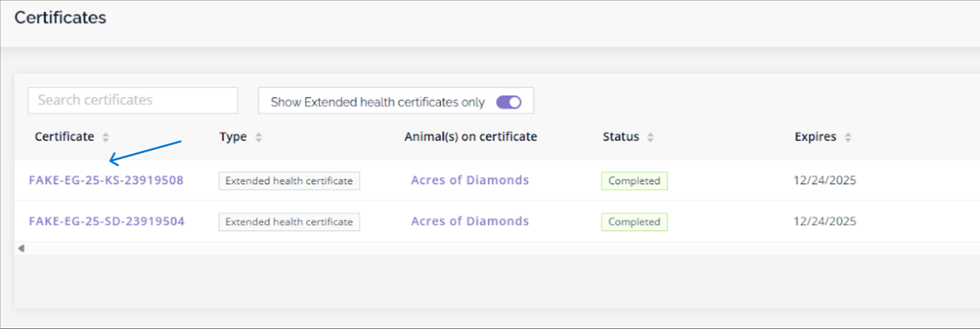Open certificate FAKE-EG-25-KS-23919508
This screenshot has height=329, width=980.
[x=106, y=180]
